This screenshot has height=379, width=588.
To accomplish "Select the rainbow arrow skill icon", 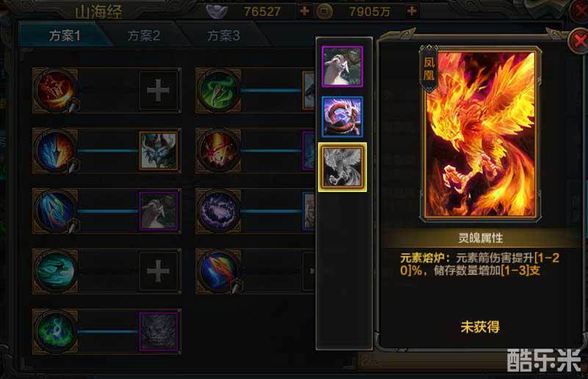I will [x=218, y=271].
